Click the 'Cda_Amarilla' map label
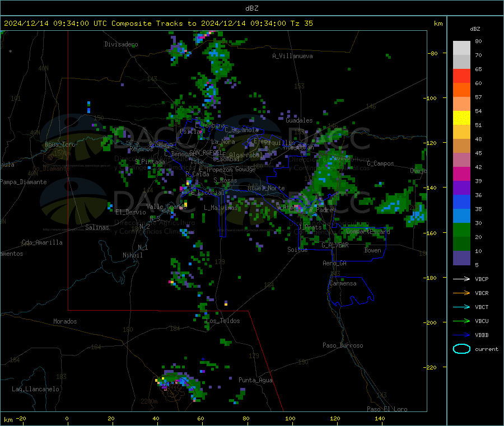Image resolution: width=504 pixels, height=426 pixels. coord(42,242)
